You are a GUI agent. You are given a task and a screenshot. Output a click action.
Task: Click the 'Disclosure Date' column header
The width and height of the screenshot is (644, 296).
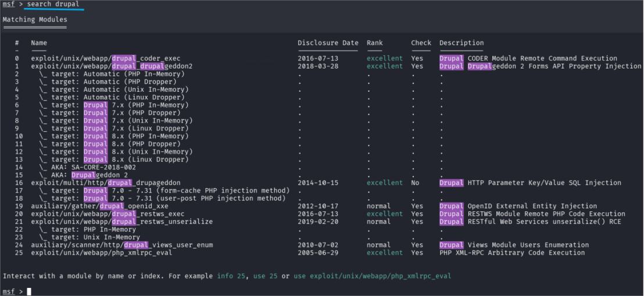click(x=328, y=43)
